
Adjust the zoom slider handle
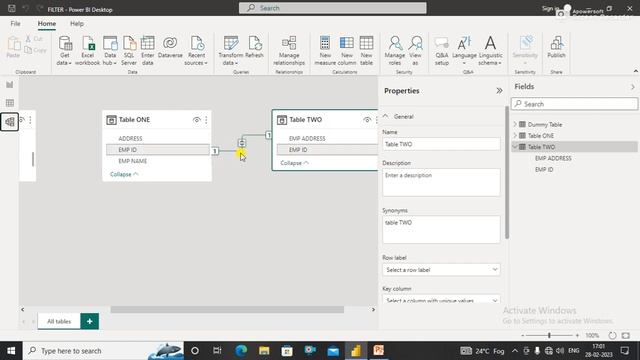(x=549, y=336)
